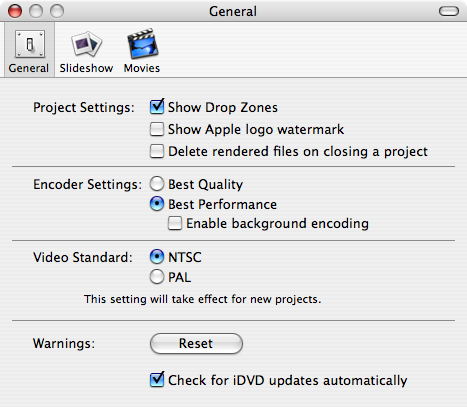Screen dimensions: 467x407
Task: Click the Movies text label in toolbar
Action: (x=142, y=68)
